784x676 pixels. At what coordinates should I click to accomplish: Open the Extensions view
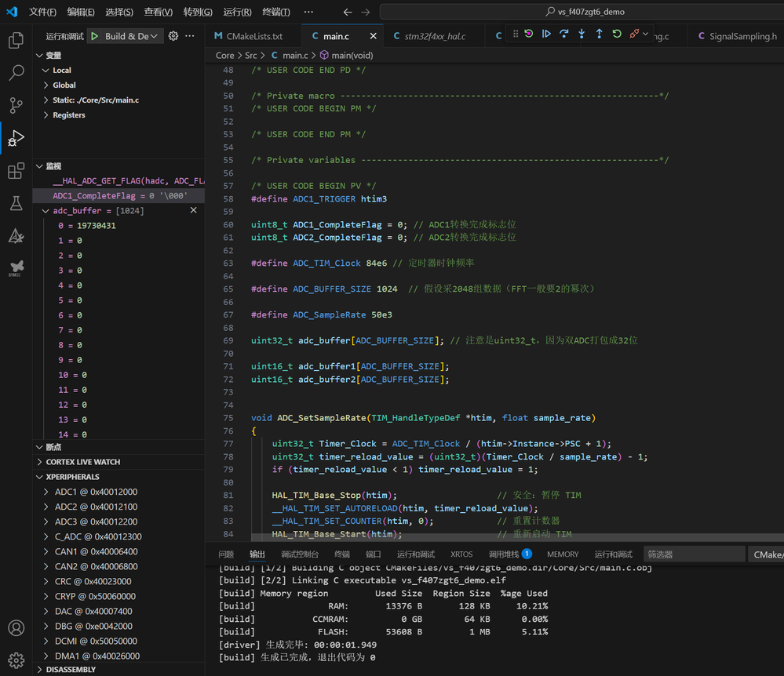pos(16,171)
